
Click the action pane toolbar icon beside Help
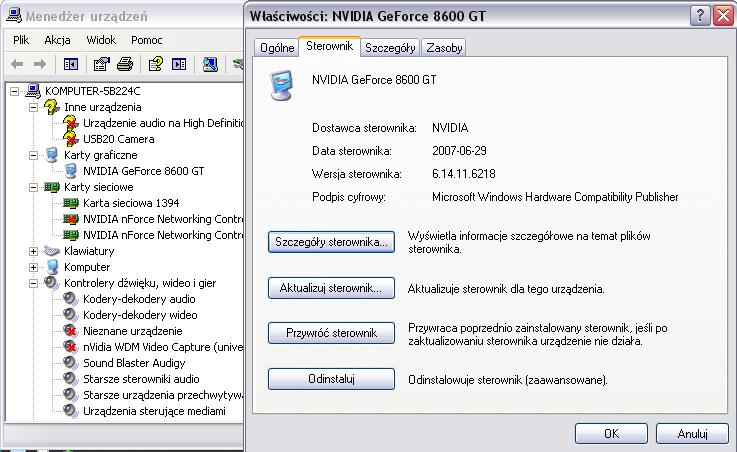(x=179, y=64)
